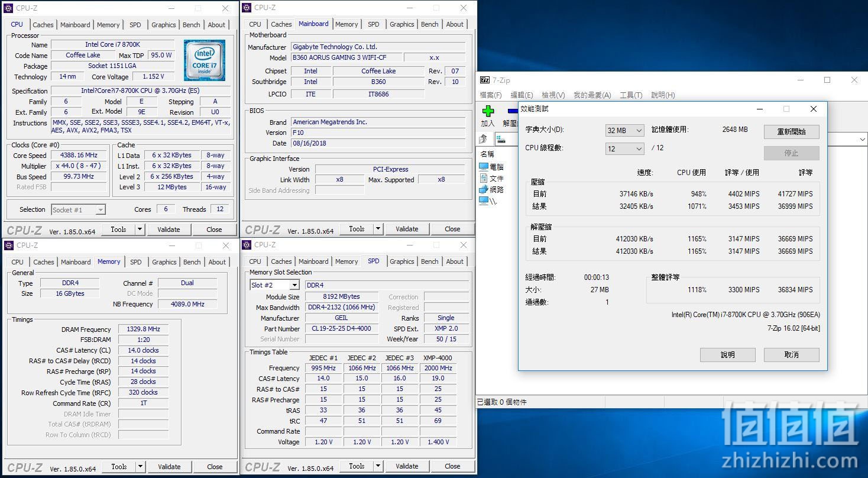Select the 文件 documents icon in the 7-Zip list
Viewport: 868px width, 478px height.
click(x=484, y=178)
